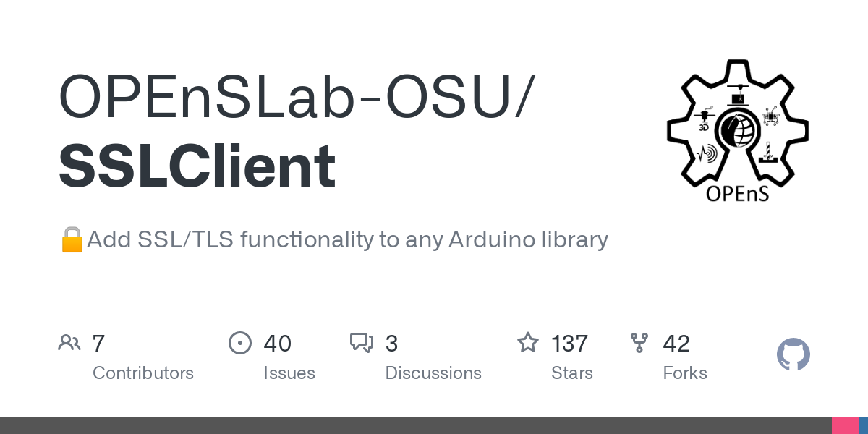Click the "Add SSL/TLS functionality" description text
The width and height of the screenshot is (868, 434).
pos(347,239)
